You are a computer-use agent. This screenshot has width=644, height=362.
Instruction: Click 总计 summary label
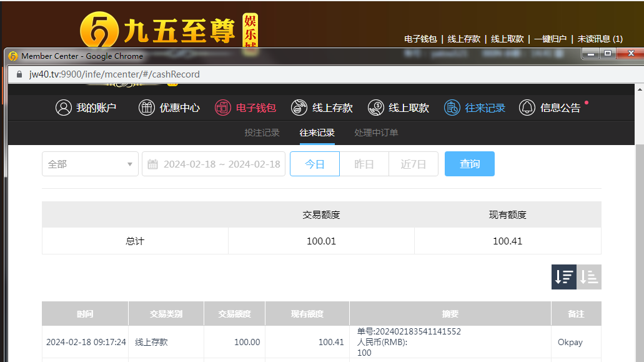coord(135,241)
